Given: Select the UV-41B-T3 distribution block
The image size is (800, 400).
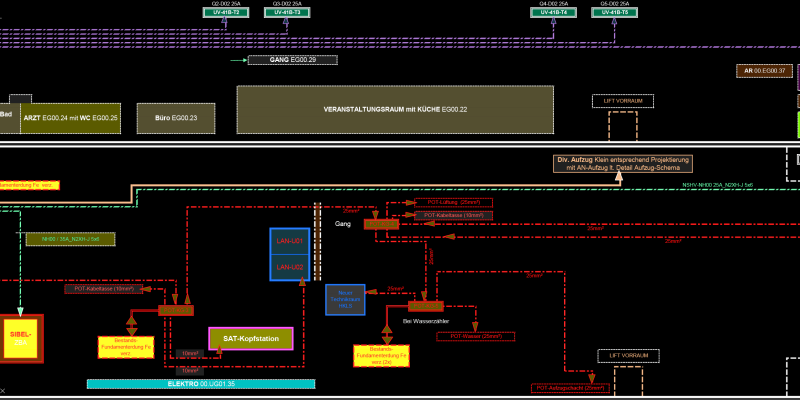Looking at the screenshot, I should [x=287, y=12].
